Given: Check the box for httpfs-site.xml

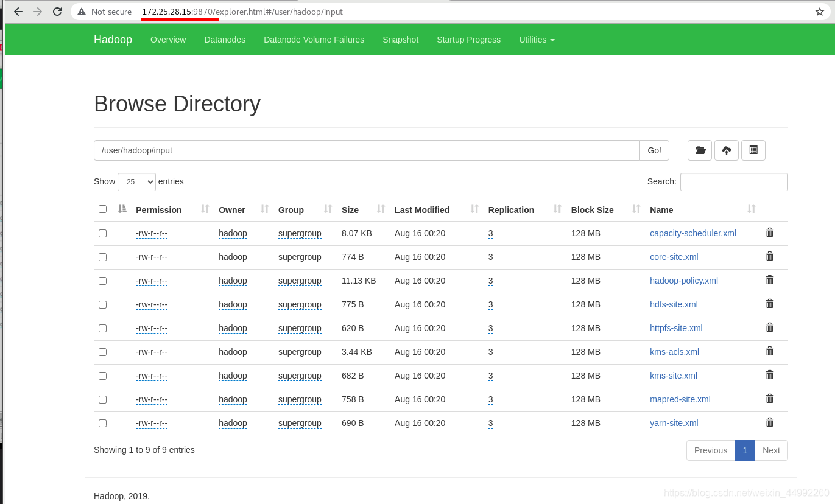Looking at the screenshot, I should (x=102, y=328).
